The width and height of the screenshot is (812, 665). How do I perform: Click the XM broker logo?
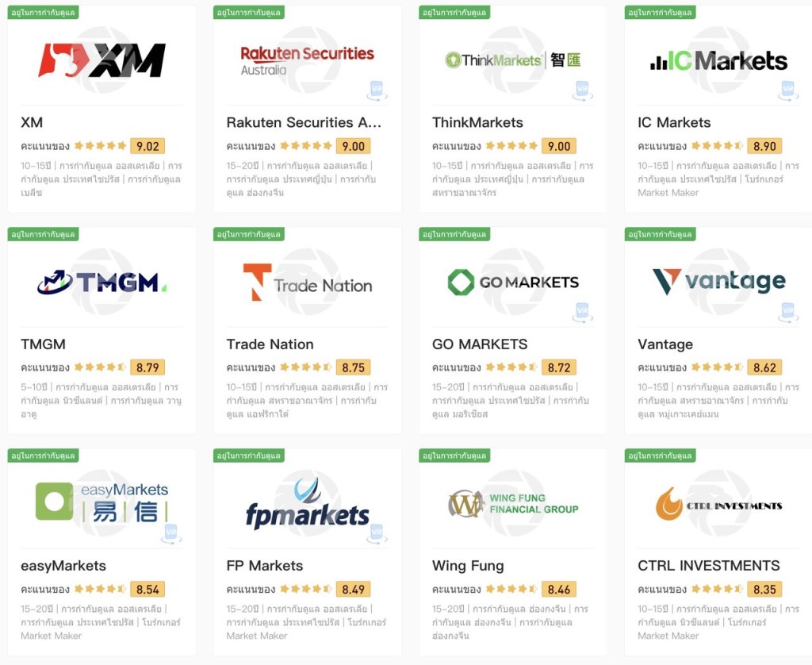(102, 60)
